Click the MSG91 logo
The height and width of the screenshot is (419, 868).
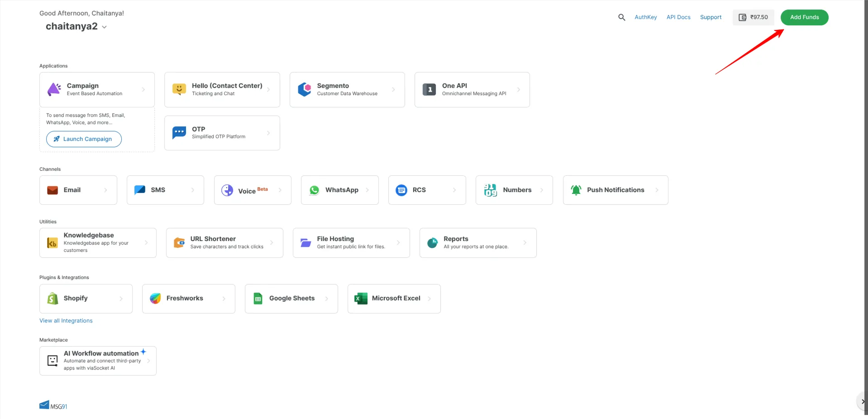point(53,405)
